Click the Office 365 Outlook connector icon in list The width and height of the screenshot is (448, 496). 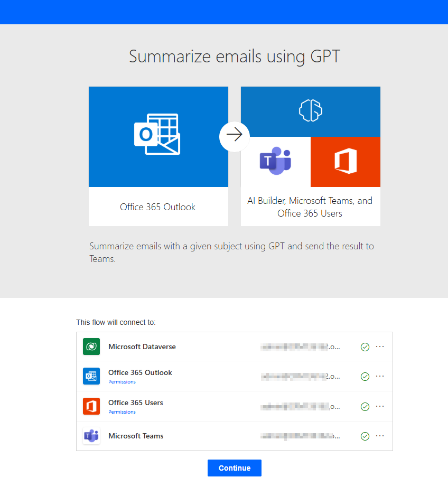91,376
